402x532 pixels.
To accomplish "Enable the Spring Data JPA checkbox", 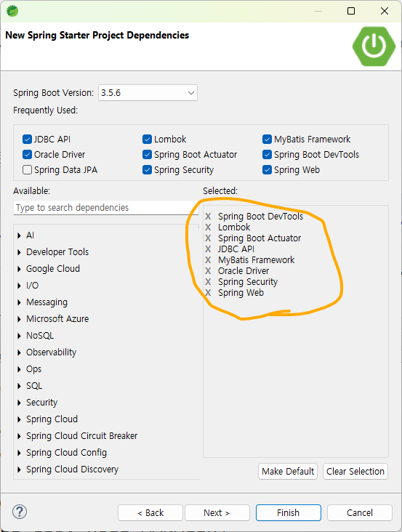I will tap(27, 169).
